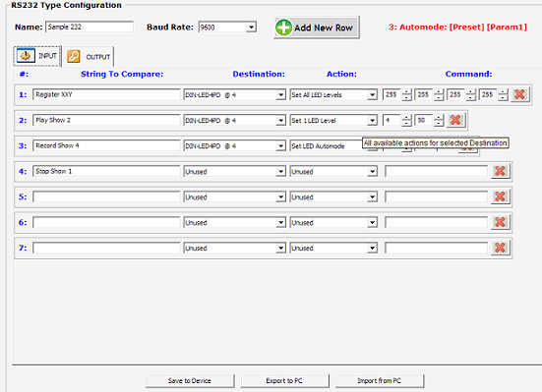Click row 5 command field
The width and height of the screenshot is (542, 392).
(x=436, y=196)
